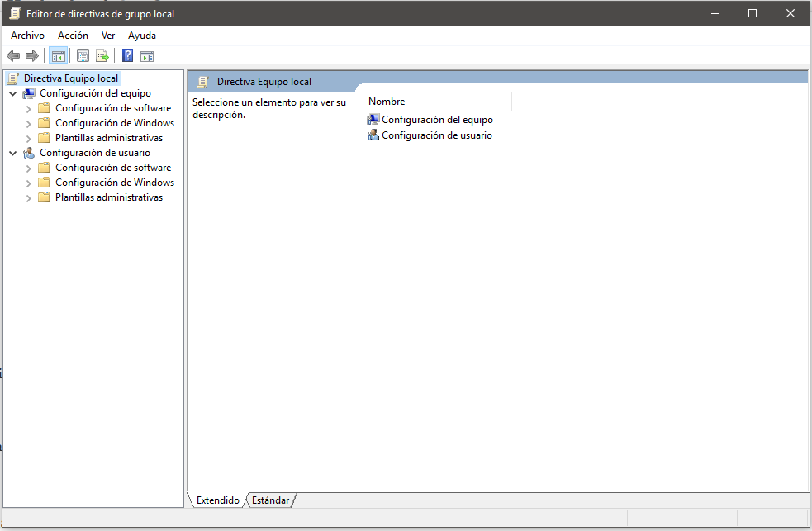Screen dimensions: 812x531
Task: Click the Export list toolbar icon
Action: click(x=102, y=56)
